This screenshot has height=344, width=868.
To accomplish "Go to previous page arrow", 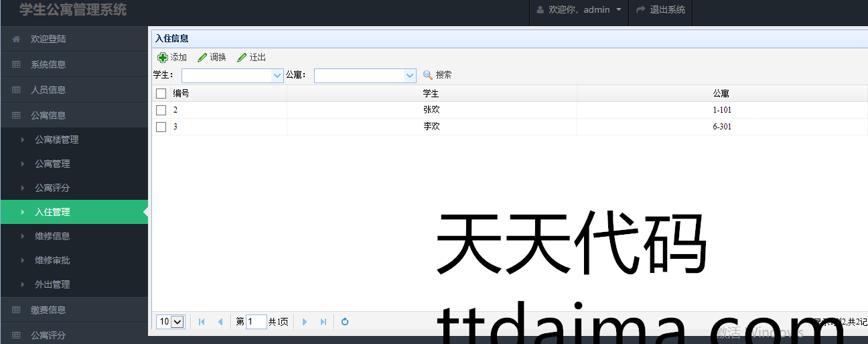I will pyautogui.click(x=220, y=322).
